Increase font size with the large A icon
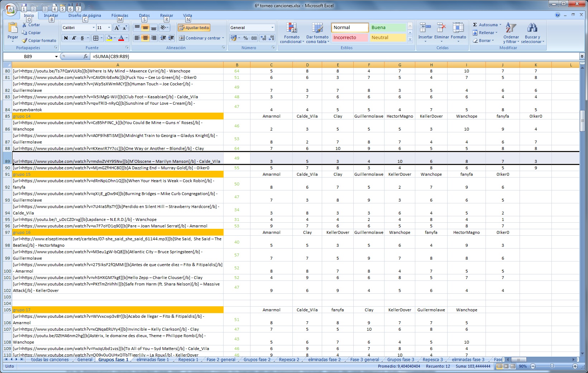 (x=117, y=28)
